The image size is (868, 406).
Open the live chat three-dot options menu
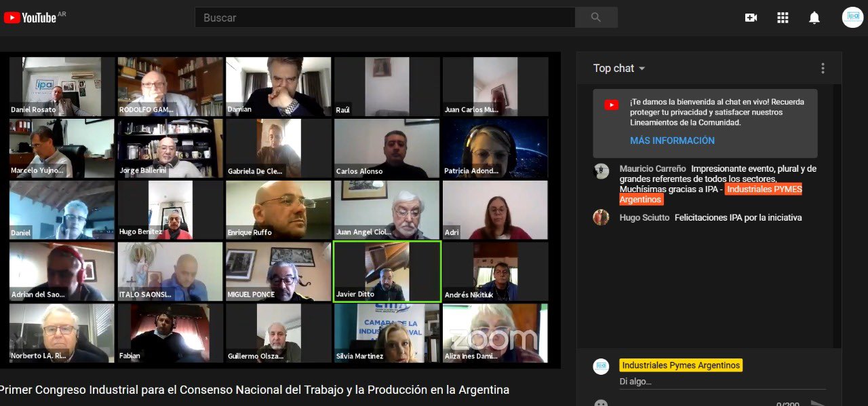(x=823, y=68)
